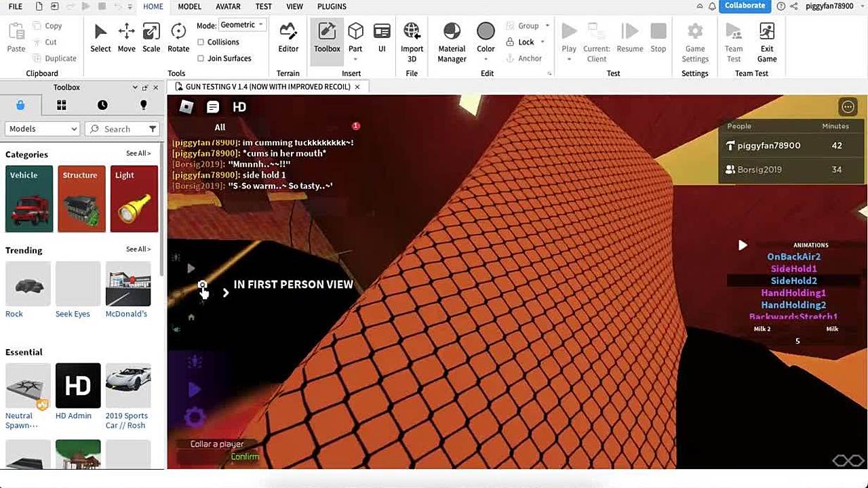Click the Collaborate button
Image resolution: width=868 pixels, height=488 pixels.
[744, 6]
